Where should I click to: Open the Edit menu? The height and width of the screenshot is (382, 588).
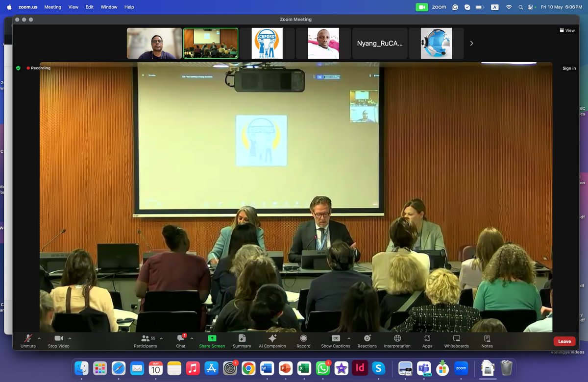(90, 7)
